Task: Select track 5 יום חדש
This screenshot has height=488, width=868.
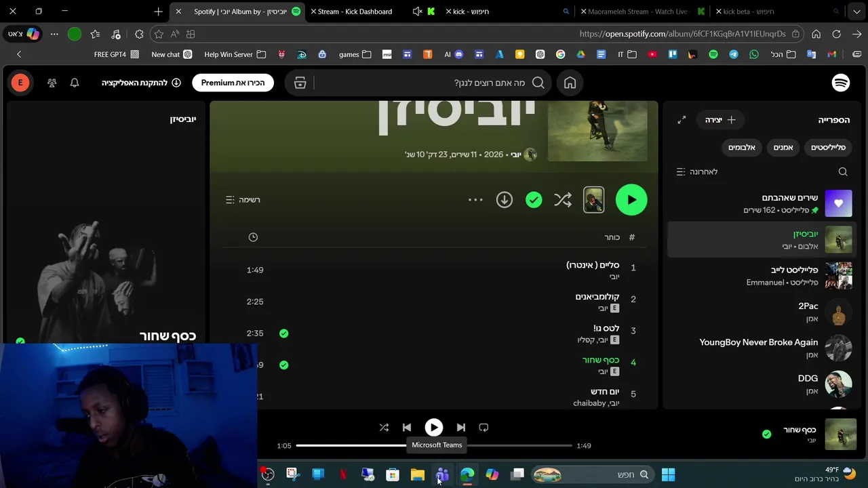Action: [434, 396]
